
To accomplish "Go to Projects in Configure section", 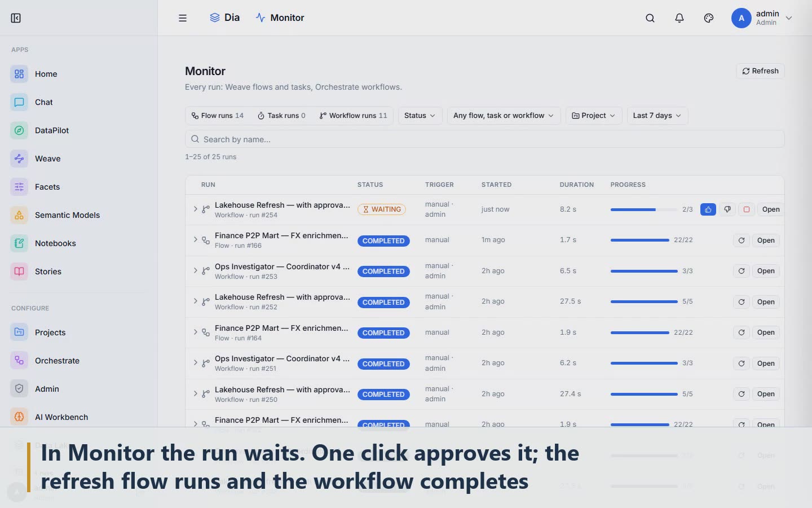I will point(78,332).
